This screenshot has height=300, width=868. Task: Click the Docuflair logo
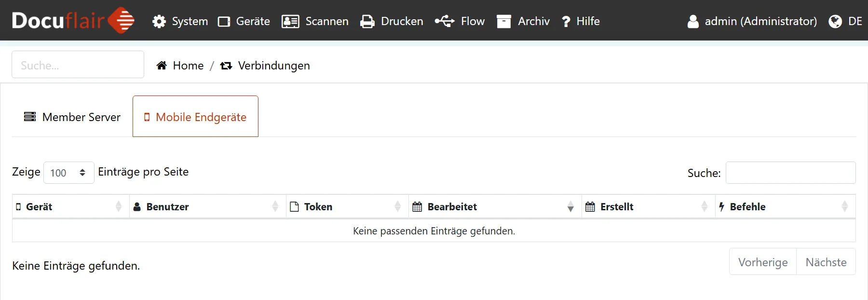point(73,20)
